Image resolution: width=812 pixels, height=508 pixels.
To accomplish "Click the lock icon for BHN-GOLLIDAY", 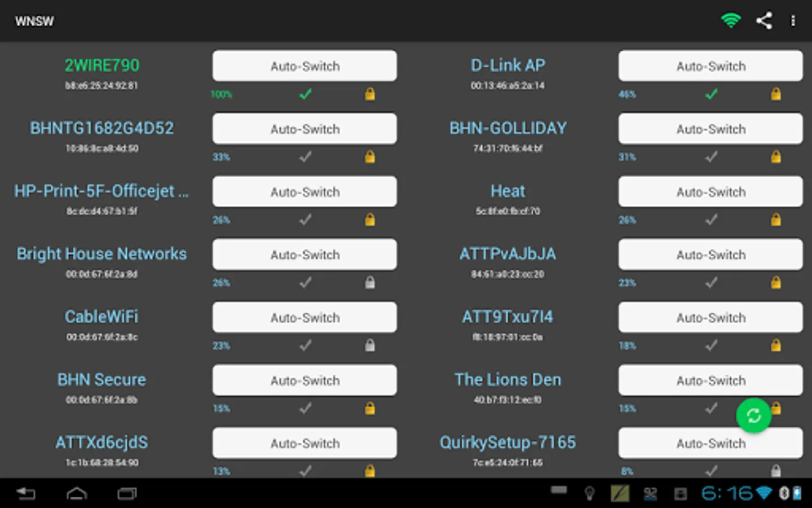I will (776, 157).
